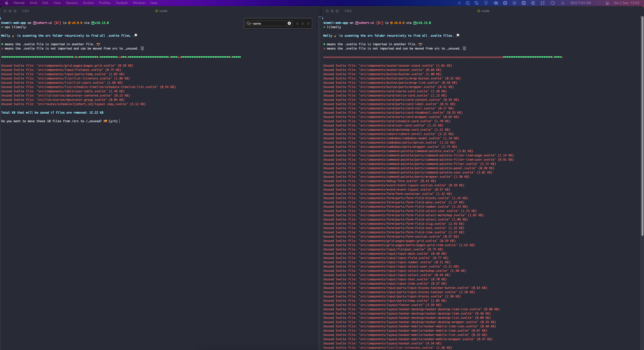Viewport: 644px width, 350px height.
Task: Open the Edit menu
Action: coord(45,3)
